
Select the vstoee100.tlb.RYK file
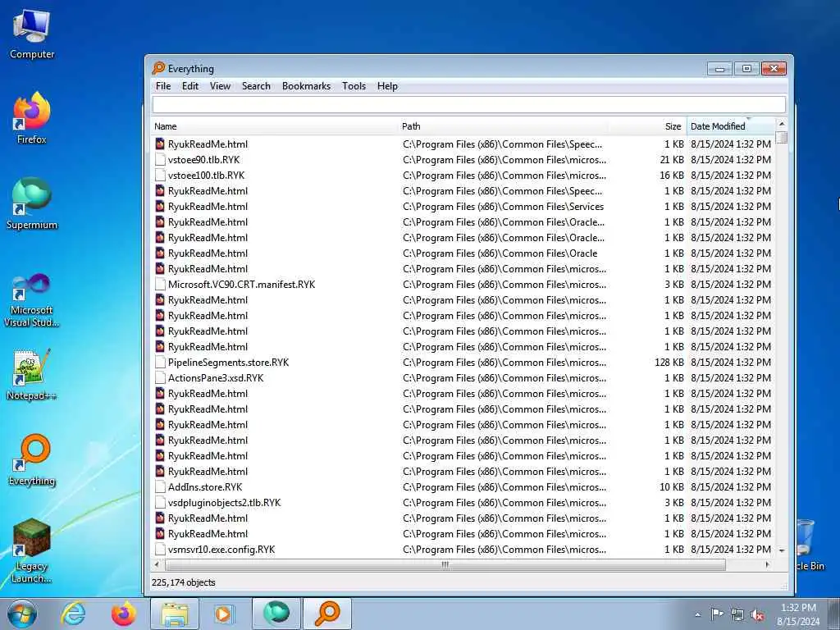point(206,176)
